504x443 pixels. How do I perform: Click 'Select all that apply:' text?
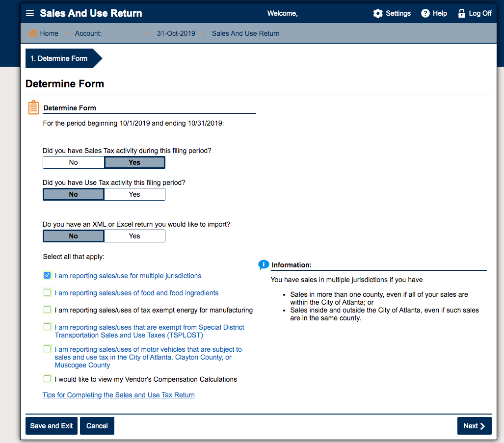pos(74,257)
